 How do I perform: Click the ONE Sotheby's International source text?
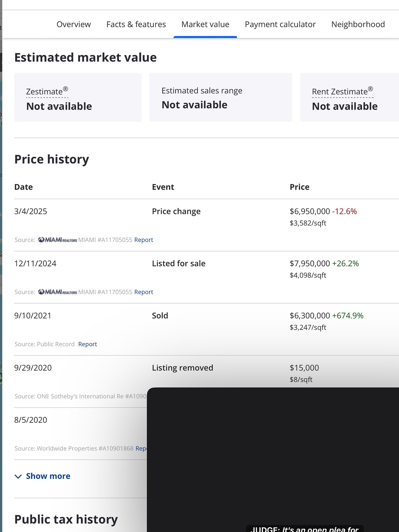80,396
